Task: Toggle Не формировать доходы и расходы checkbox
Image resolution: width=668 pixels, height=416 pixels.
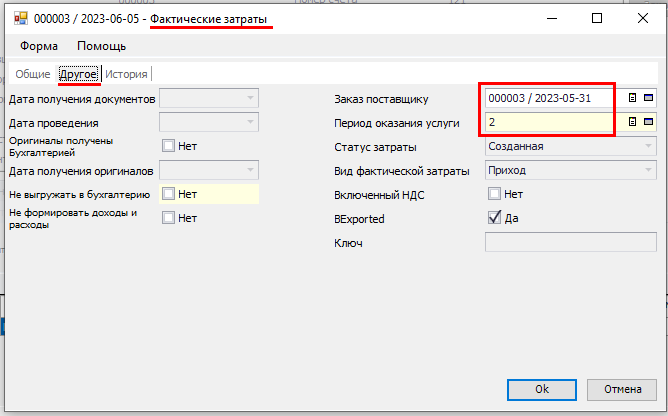Action: (168, 218)
